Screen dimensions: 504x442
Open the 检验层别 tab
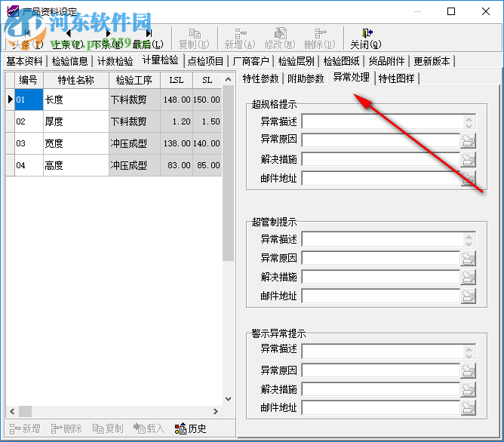pyautogui.click(x=297, y=61)
